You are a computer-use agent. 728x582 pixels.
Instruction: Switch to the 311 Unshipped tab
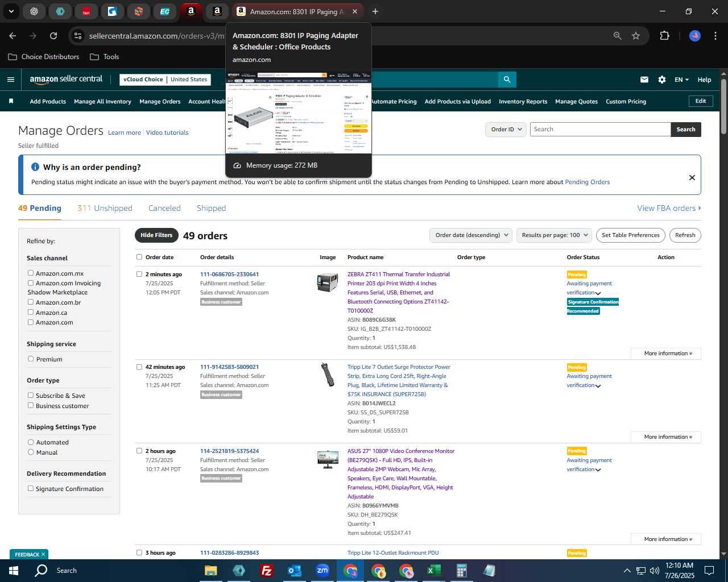[105, 209]
